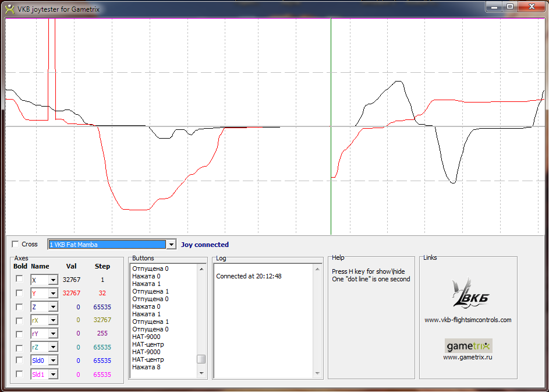Viewport: 549px width, 392px height.
Task: Toggle Bold checkbox for rX axis
Action: point(19,320)
